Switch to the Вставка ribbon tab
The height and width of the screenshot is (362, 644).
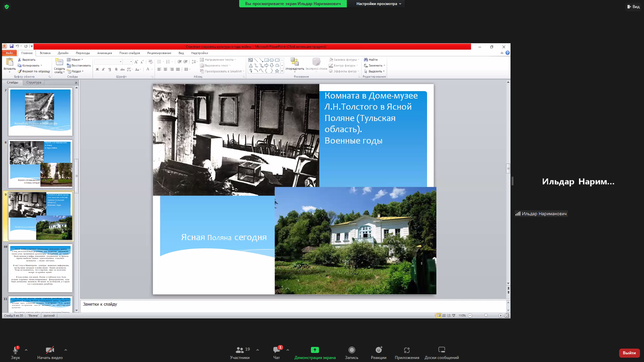tap(45, 53)
